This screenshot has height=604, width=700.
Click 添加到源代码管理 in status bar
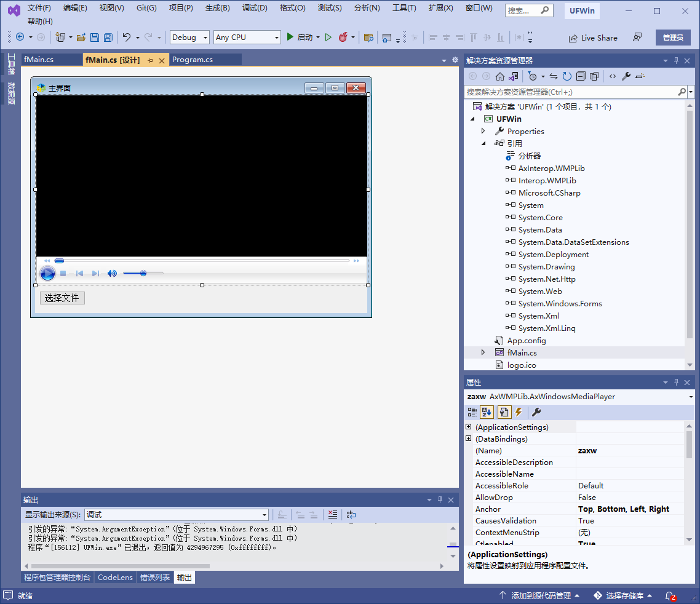(539, 595)
